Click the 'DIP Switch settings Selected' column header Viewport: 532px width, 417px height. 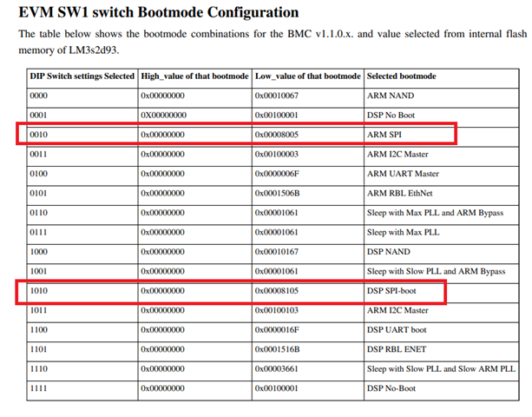click(82, 76)
